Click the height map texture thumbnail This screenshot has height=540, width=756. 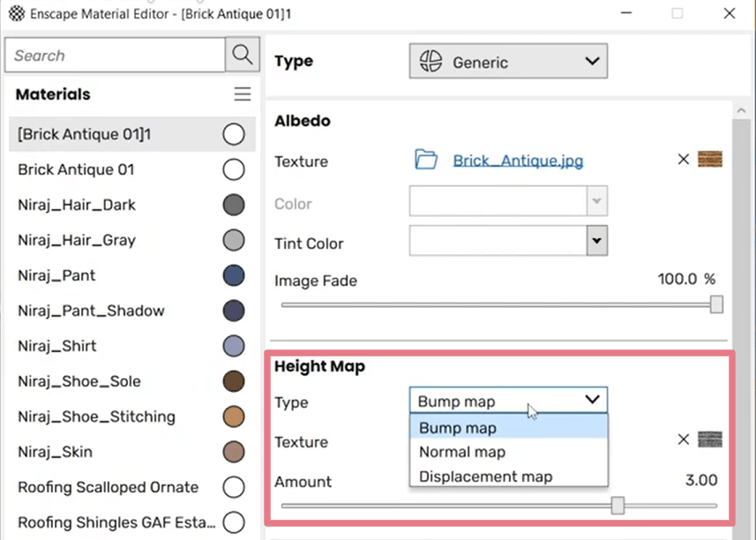click(x=710, y=439)
